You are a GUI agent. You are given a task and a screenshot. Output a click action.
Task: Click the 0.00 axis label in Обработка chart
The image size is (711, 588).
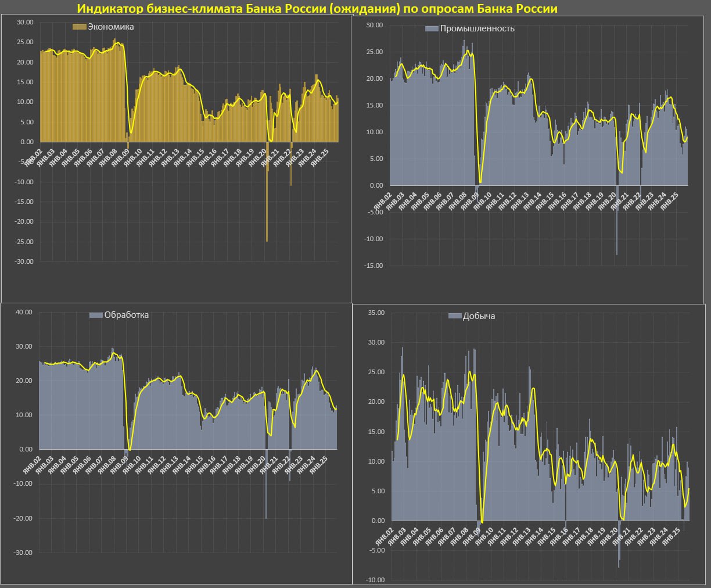(x=26, y=449)
